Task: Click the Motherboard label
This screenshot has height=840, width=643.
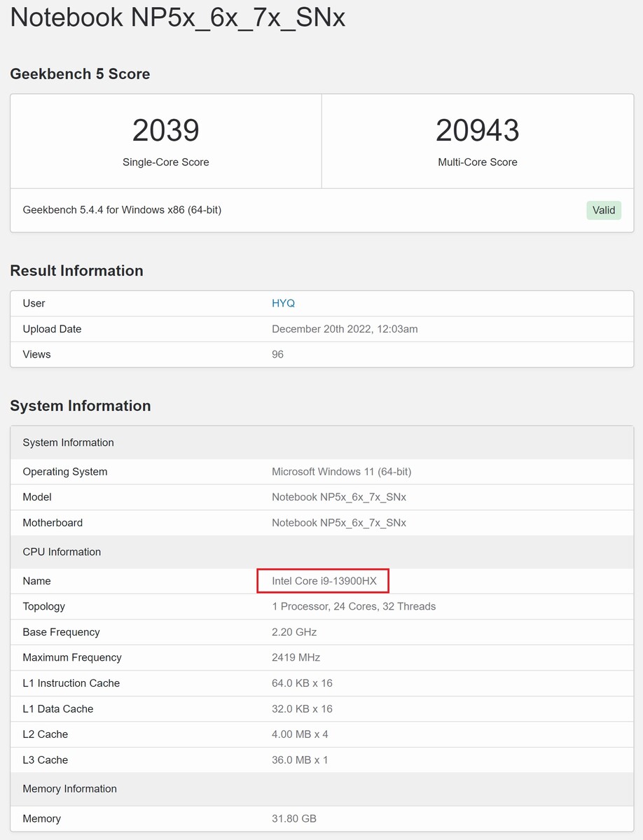Action: click(x=53, y=523)
